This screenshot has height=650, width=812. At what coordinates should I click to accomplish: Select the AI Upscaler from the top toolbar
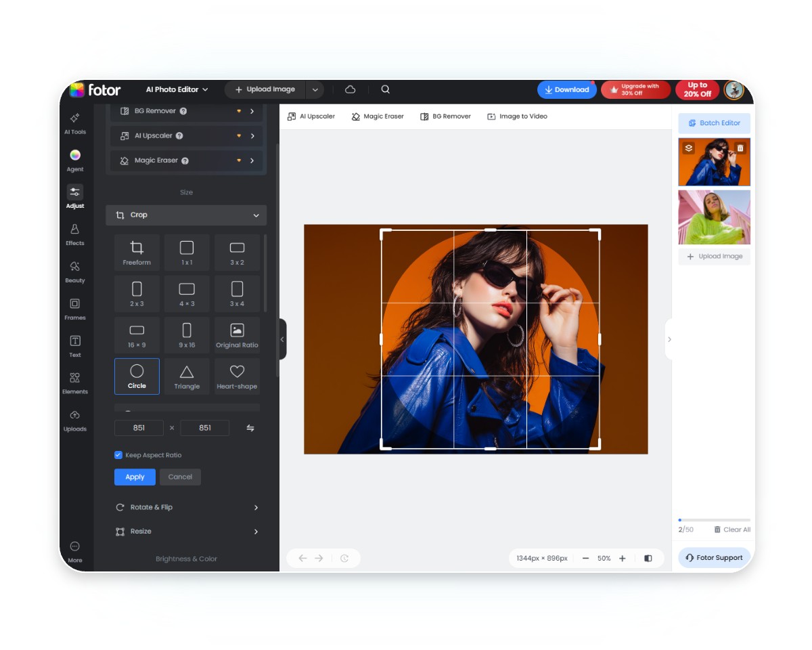(311, 116)
